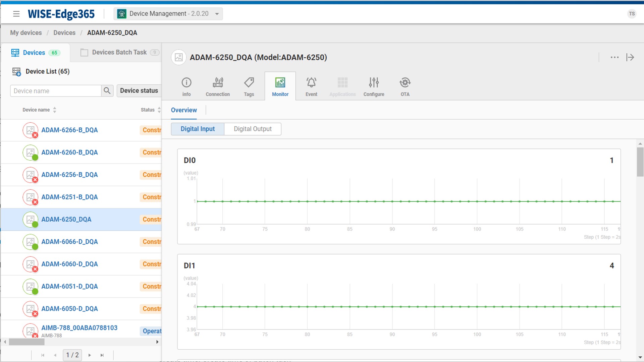The image size is (644, 362).
Task: Sort list by Device name column
Action: click(x=40, y=110)
